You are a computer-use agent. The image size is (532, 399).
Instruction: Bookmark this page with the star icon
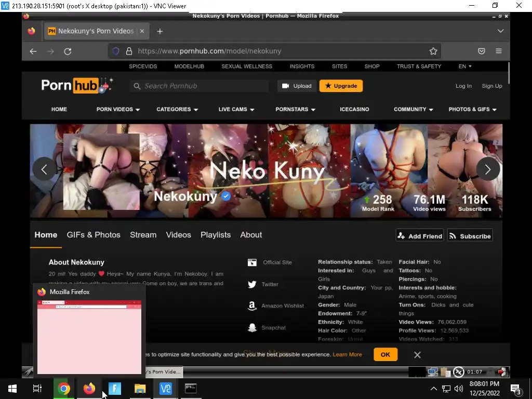(x=433, y=51)
